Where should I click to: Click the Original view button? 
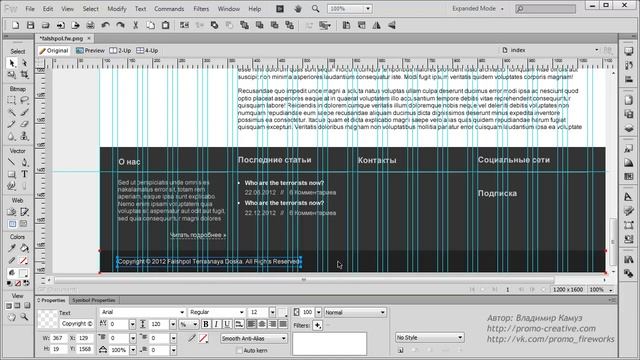(x=54, y=51)
